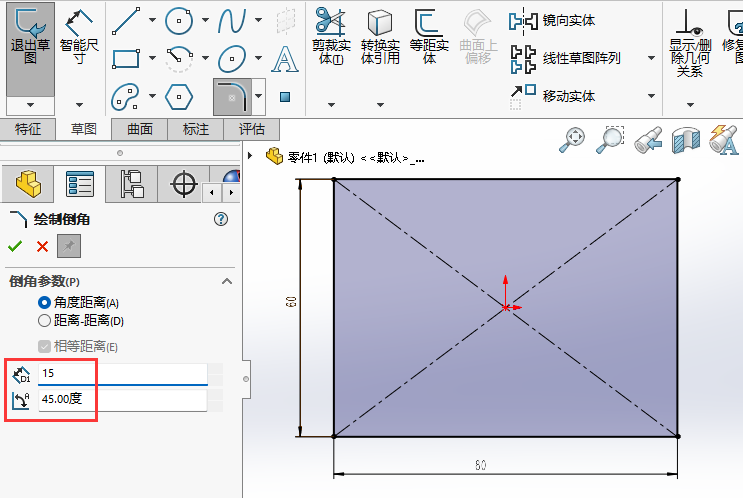
Task: Cancel chamfer with the red X
Action: tap(42, 246)
